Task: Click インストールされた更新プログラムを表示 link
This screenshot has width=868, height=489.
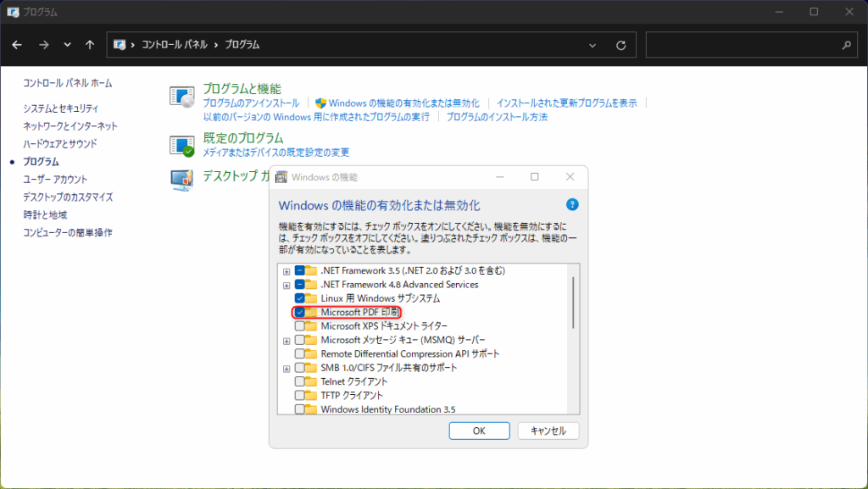Action: (x=567, y=103)
